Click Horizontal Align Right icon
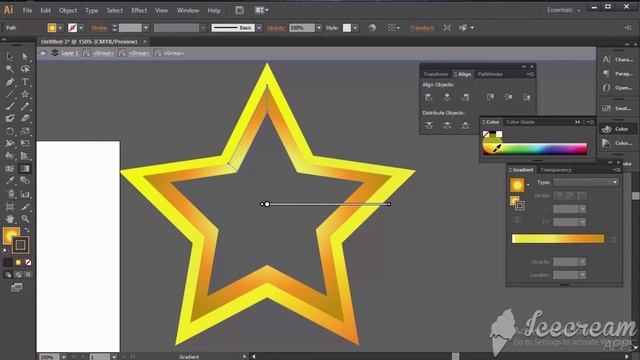Image resolution: width=640 pixels, height=360 pixels. tap(465, 97)
